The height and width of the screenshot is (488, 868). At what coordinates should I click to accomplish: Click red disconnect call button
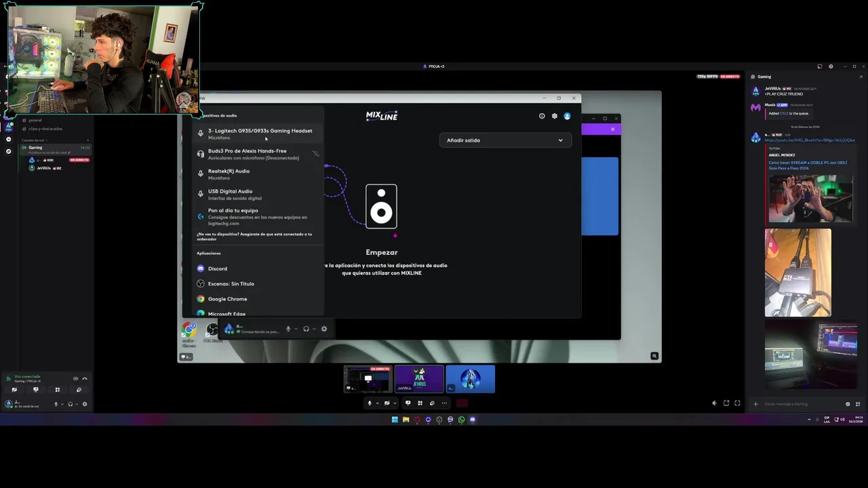pyautogui.click(x=462, y=403)
